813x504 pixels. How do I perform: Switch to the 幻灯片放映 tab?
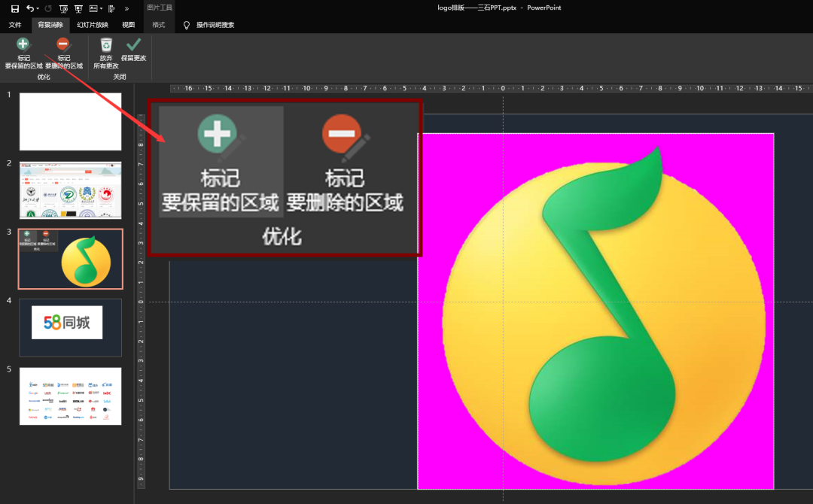point(93,25)
